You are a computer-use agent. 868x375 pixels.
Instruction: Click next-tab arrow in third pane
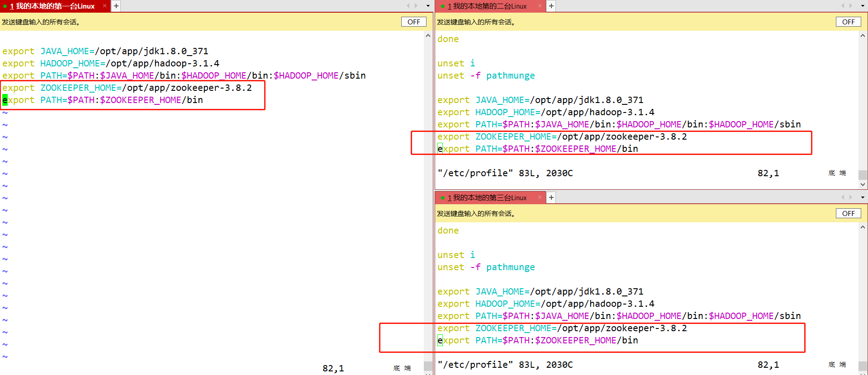click(851, 197)
